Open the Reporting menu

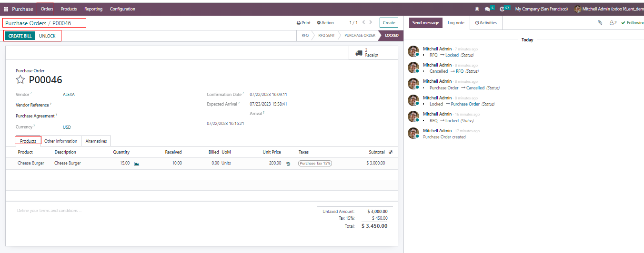coord(93,9)
